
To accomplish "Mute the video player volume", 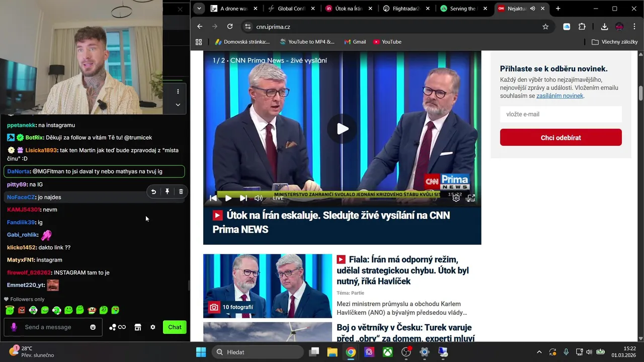I will [x=259, y=198].
